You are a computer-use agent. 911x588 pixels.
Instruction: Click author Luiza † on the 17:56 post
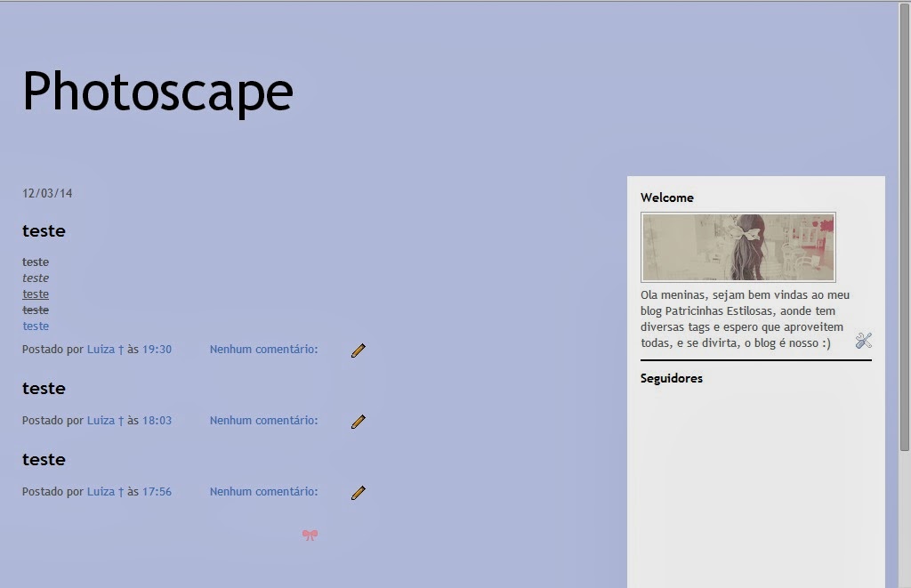coord(105,492)
